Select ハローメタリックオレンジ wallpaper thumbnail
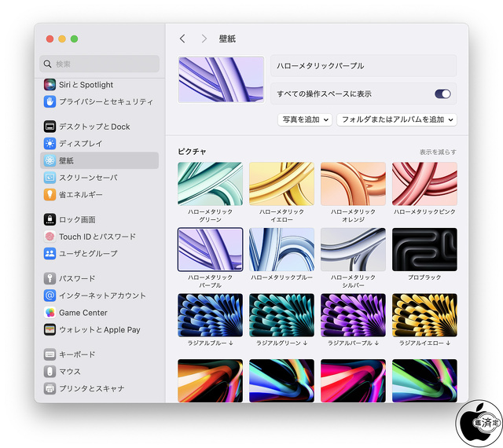Image resolution: width=503 pixels, height=448 pixels. click(353, 184)
